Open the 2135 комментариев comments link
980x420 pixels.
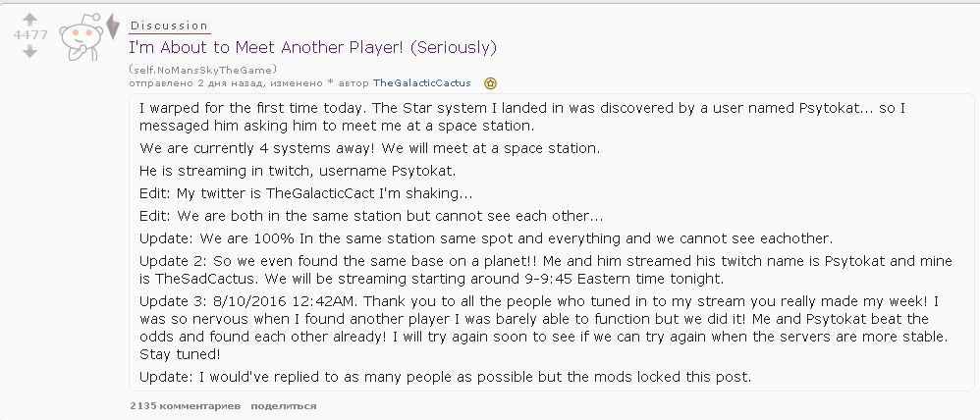point(184,405)
